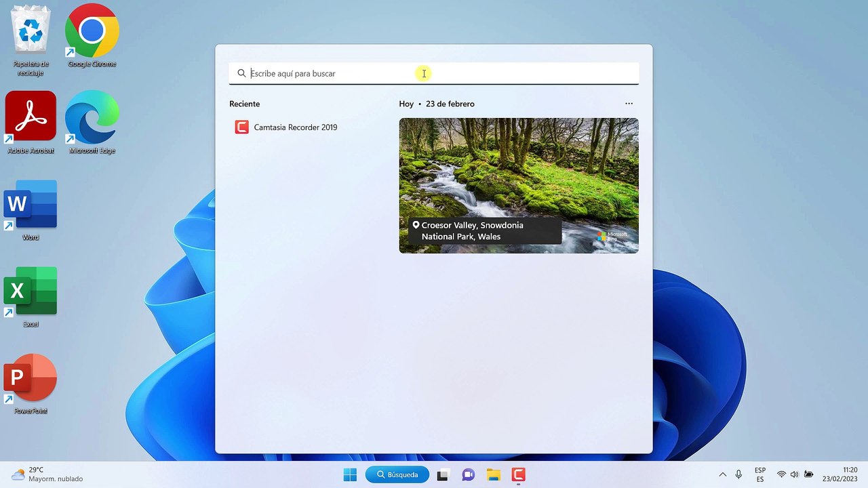
Task: Launch the Excel desktop shortcut
Action: [31, 297]
